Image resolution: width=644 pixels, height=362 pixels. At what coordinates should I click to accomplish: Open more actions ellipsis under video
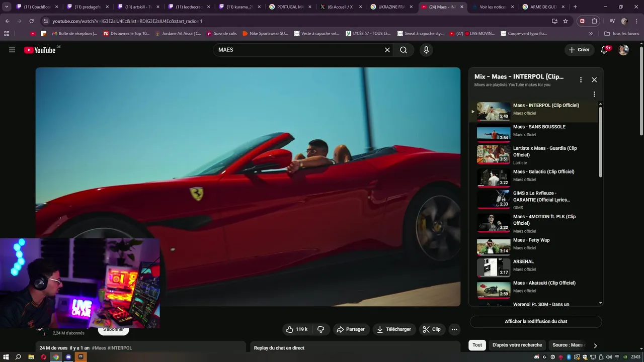(454, 329)
